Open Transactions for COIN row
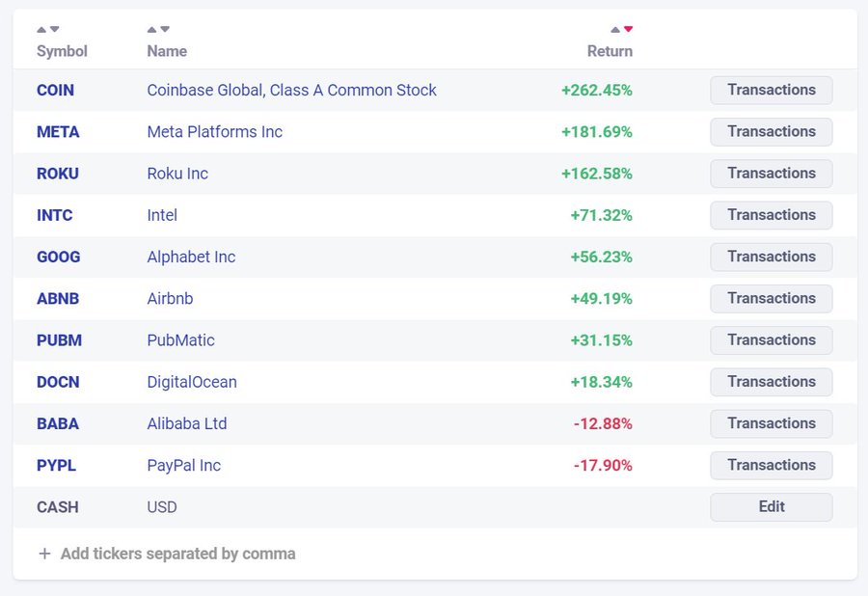Screen dimensions: 868x596 click(x=772, y=90)
